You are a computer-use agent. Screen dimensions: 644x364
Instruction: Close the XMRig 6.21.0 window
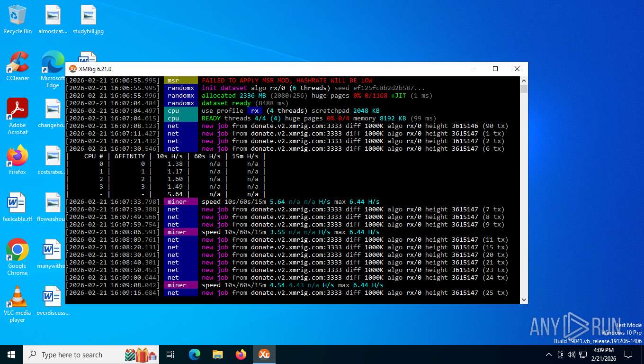point(517,69)
